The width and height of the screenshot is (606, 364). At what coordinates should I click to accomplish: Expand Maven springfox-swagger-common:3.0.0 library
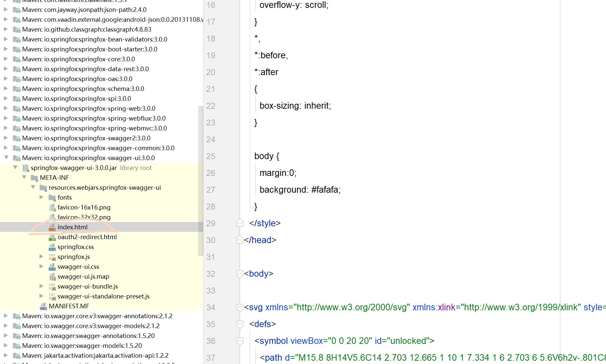point(6,148)
